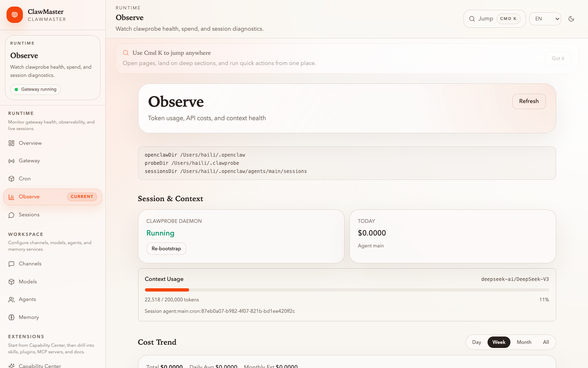This screenshot has width=588, height=368.
Task: Switch Cost Trend to Day
Action: click(477, 342)
